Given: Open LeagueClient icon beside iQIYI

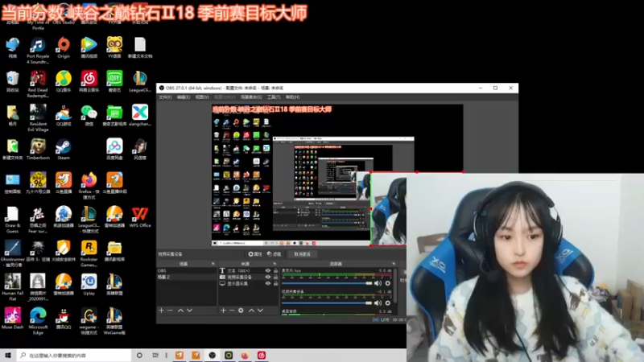Looking at the screenshot, I should tap(139, 81).
